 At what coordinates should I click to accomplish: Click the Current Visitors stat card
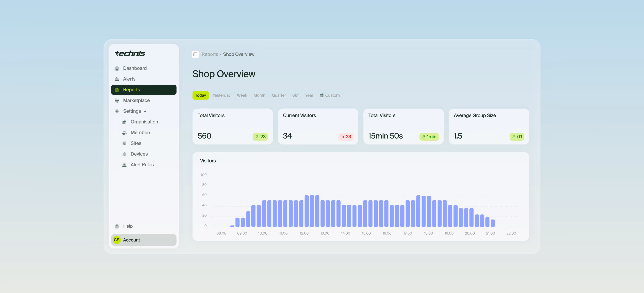318,126
